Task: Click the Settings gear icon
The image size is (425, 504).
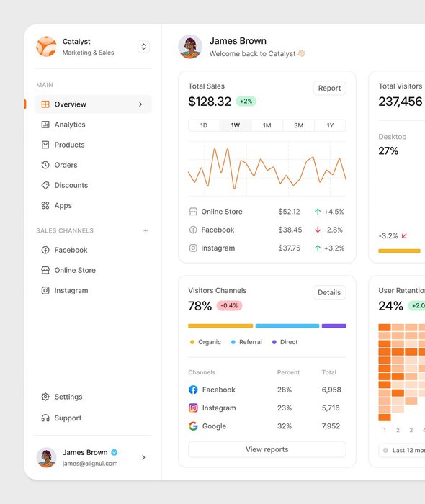Action: [45, 397]
